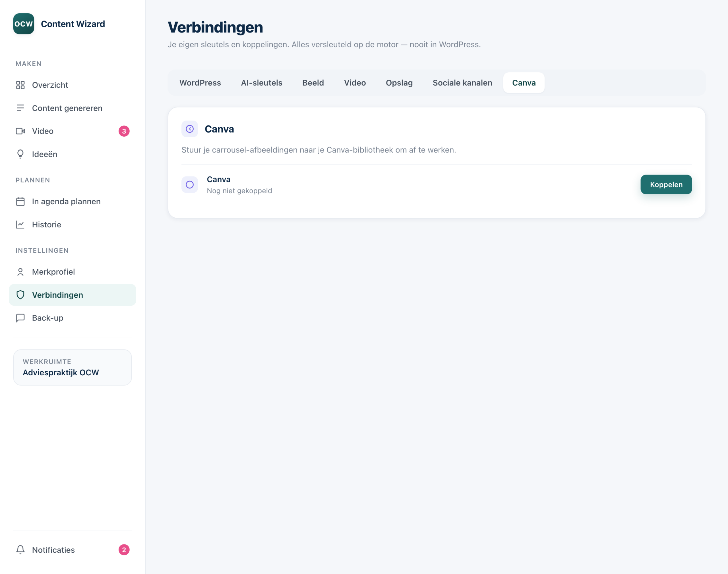The width and height of the screenshot is (728, 574).
Task: Click the text Nog niet gekoppeld
Action: (x=239, y=191)
